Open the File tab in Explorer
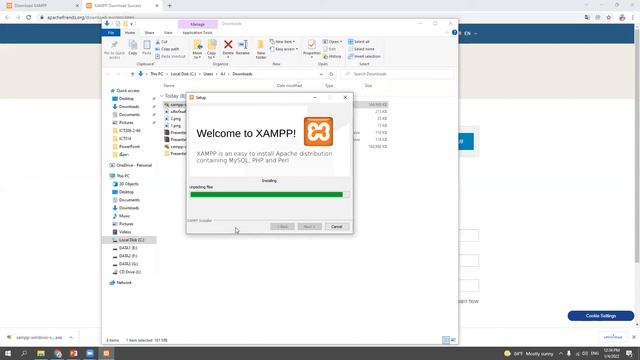 click(x=111, y=33)
